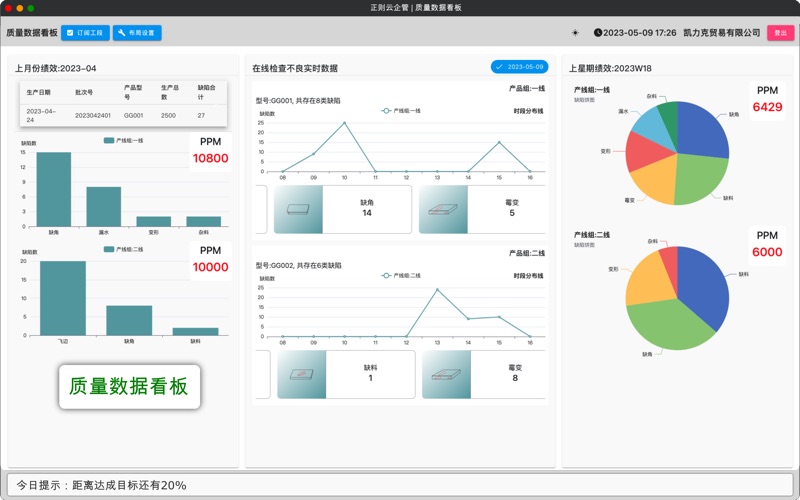Click the 飞边 bar in 二线 chart
Image resolution: width=800 pixels, height=500 pixels.
tap(63, 298)
